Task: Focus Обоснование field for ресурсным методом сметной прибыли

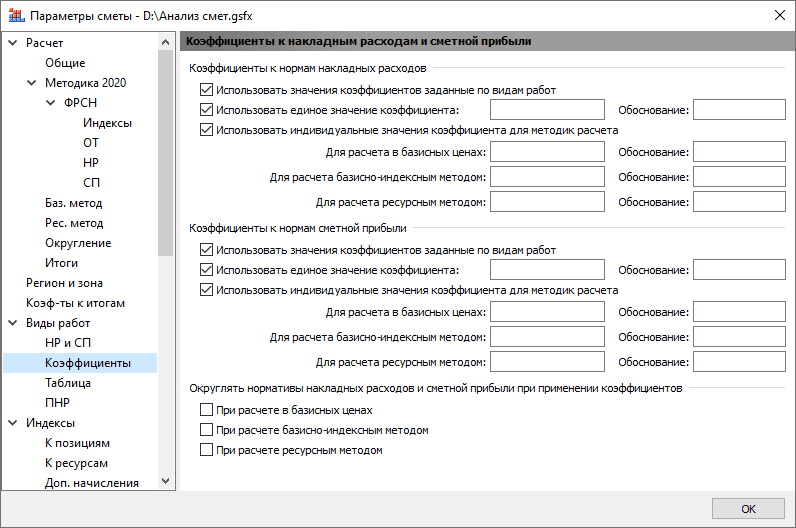Action: [x=739, y=361]
